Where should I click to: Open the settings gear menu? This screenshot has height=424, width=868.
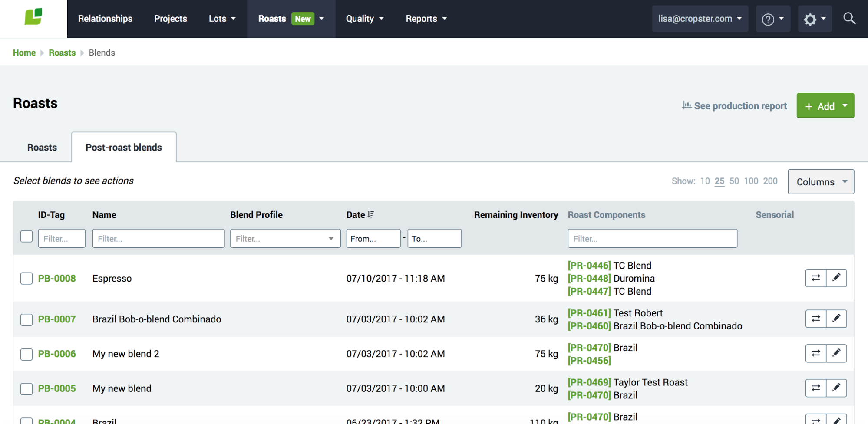pyautogui.click(x=815, y=19)
